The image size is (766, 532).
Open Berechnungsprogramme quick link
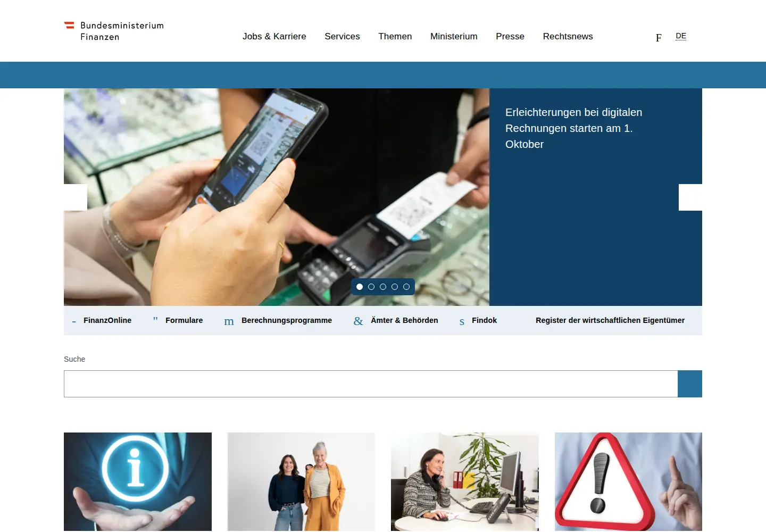[x=287, y=320]
